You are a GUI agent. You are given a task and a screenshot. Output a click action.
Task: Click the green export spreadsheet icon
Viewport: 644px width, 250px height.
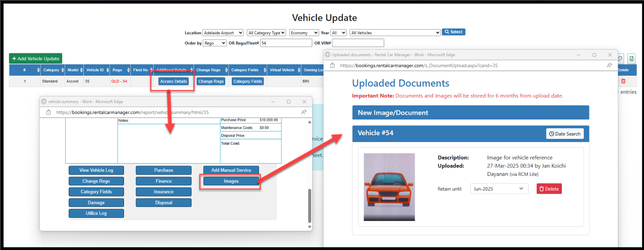[x=631, y=59]
